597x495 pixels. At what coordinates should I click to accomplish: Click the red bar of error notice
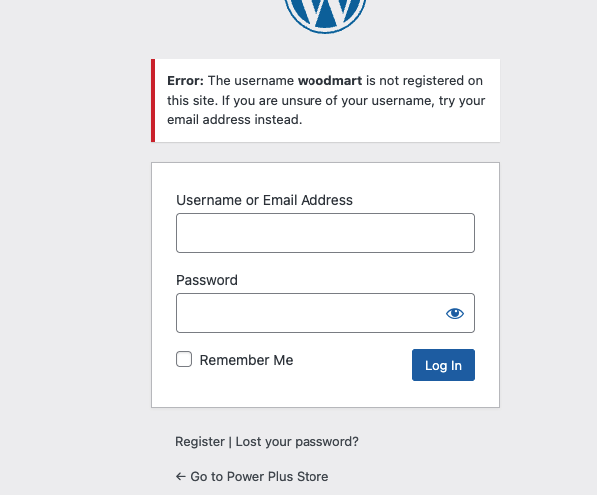click(x=153, y=101)
